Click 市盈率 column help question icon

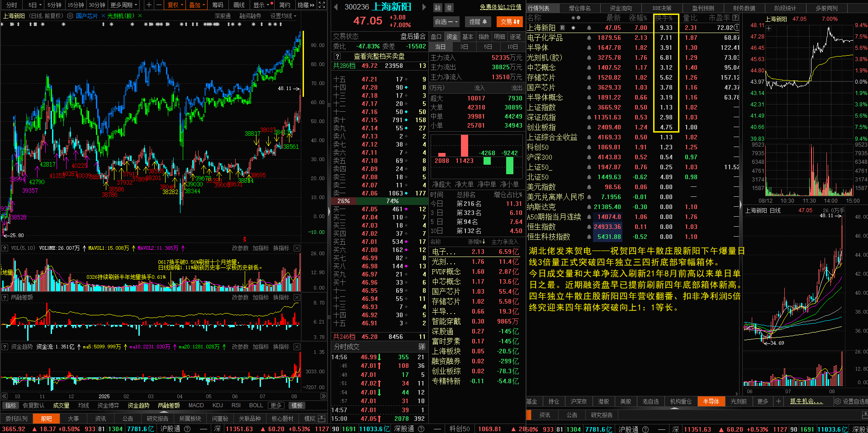click(735, 18)
